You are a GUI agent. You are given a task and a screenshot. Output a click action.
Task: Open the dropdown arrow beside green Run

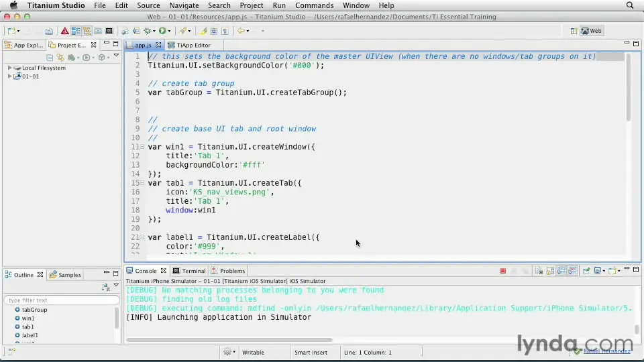pyautogui.click(x=169, y=32)
